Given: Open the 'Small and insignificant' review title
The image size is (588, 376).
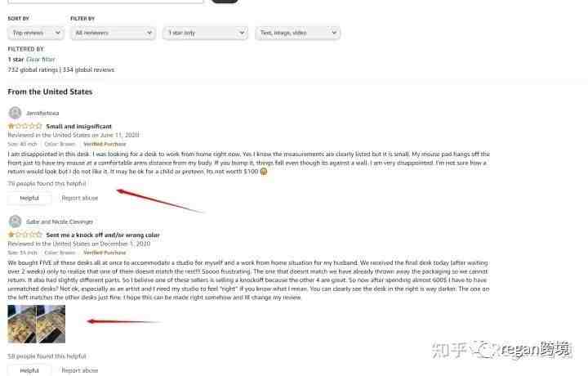Looking at the screenshot, I should (x=78, y=127).
